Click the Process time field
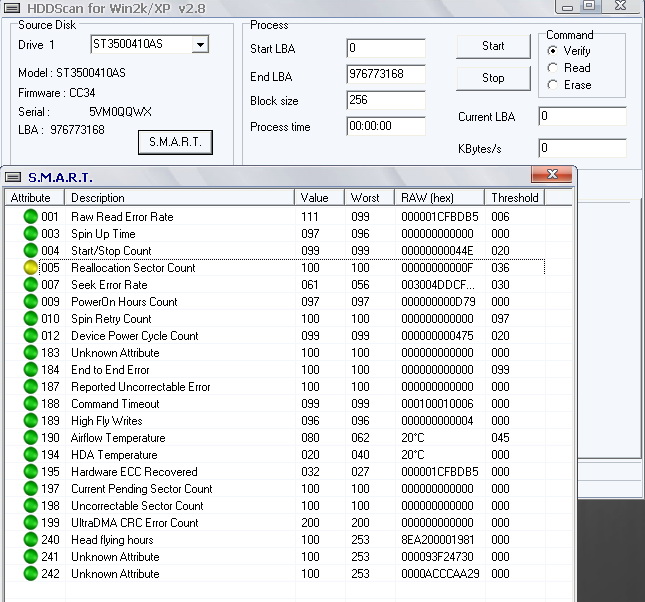The height and width of the screenshot is (602, 645). pos(386,126)
